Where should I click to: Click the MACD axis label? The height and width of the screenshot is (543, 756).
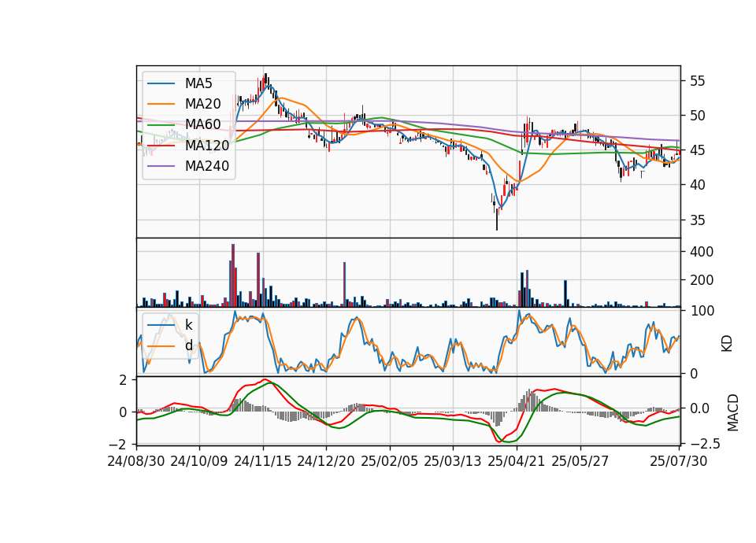coord(733,412)
